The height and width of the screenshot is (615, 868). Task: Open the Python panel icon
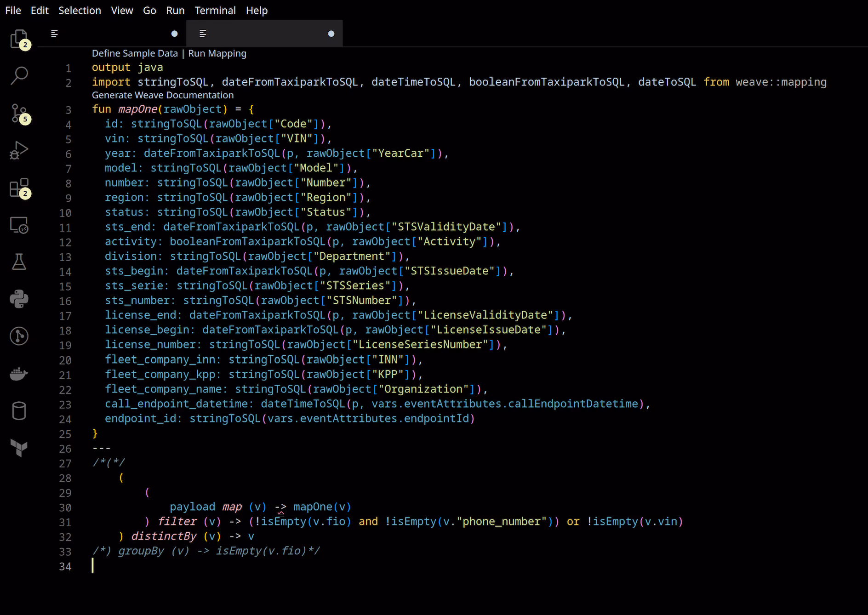pyautogui.click(x=19, y=299)
